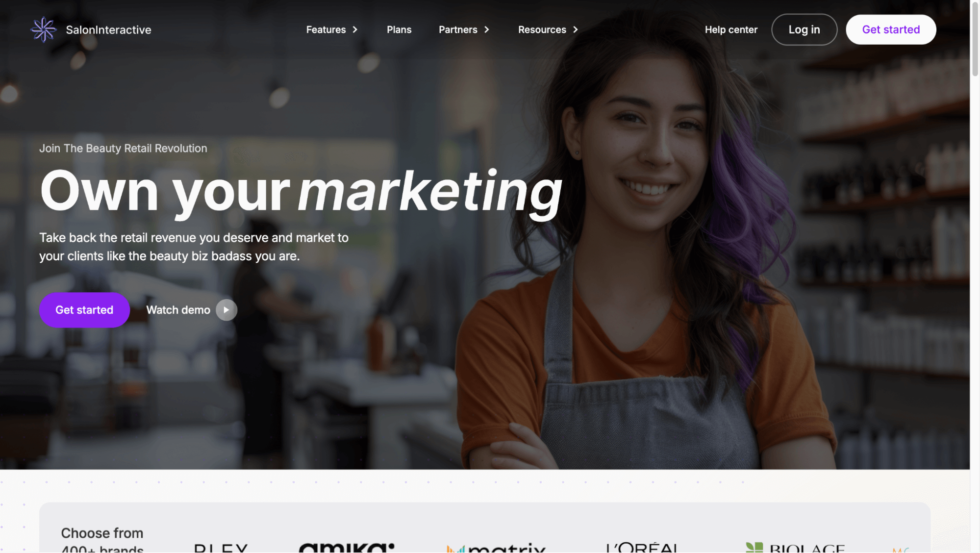Click the page vertical scrollbar thumb
This screenshot has height=553, width=980.
click(x=975, y=39)
